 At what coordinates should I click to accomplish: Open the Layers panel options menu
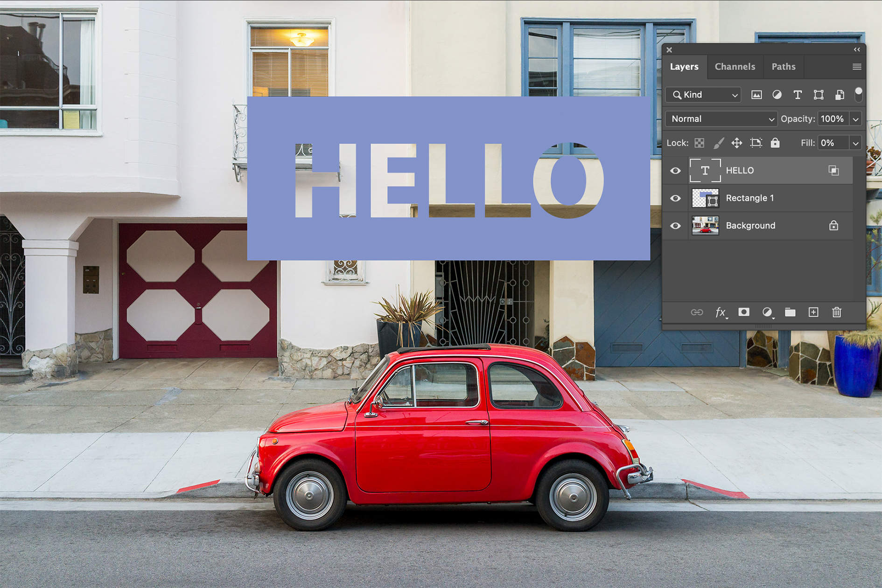coord(857,67)
